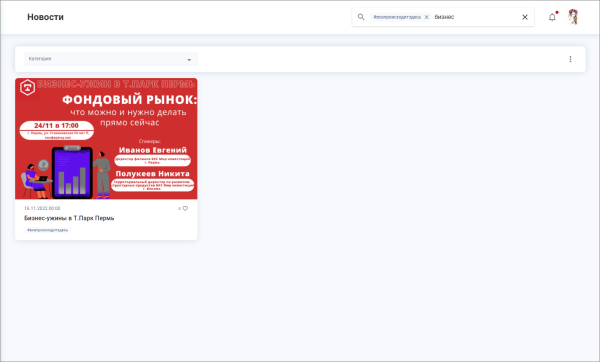The image size is (600, 362).
Task: Open the Категория filter field
Action: 111,59
